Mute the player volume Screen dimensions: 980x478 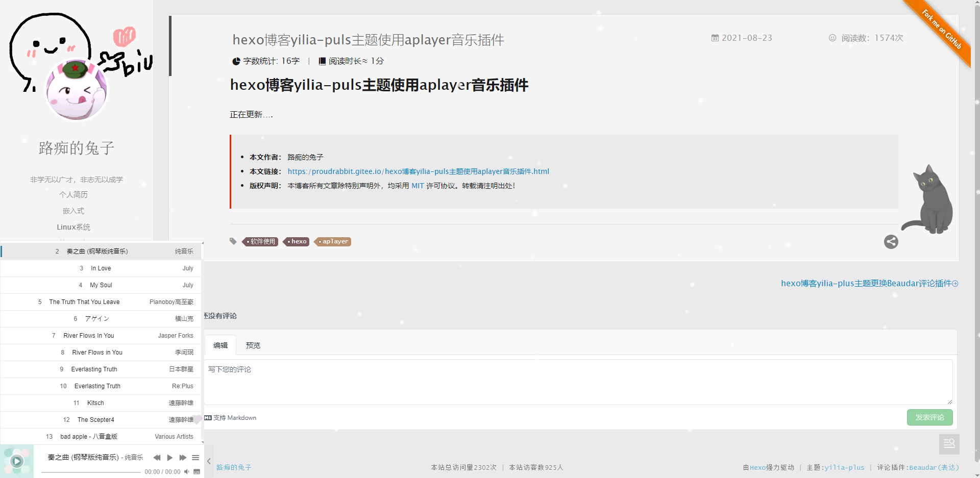pos(187,472)
